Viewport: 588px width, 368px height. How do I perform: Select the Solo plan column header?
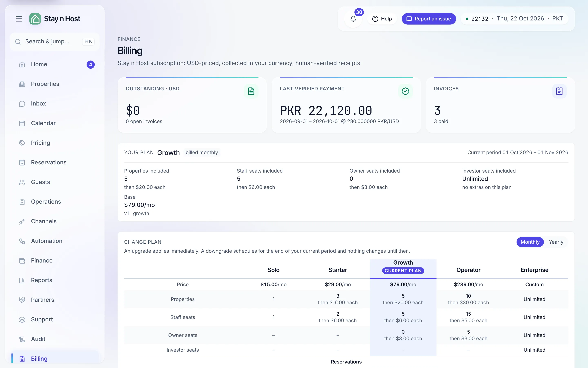(273, 270)
